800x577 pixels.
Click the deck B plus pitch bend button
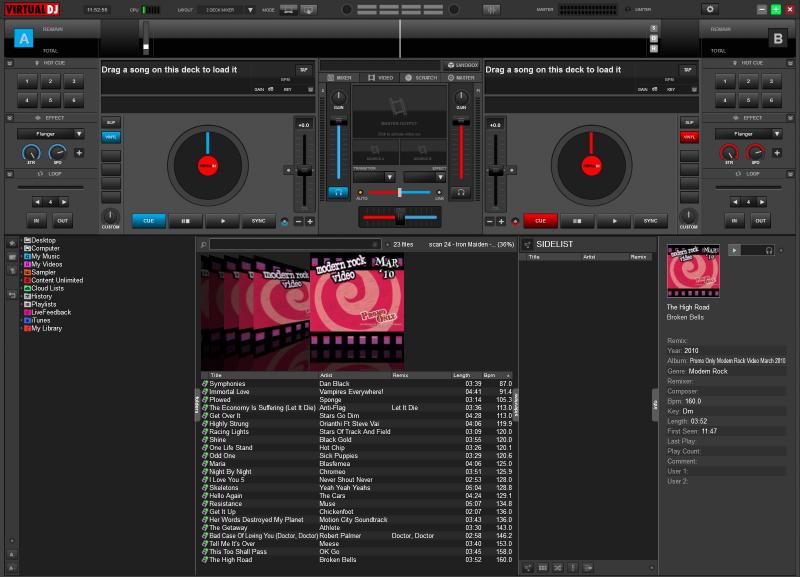pyautogui.click(x=501, y=221)
